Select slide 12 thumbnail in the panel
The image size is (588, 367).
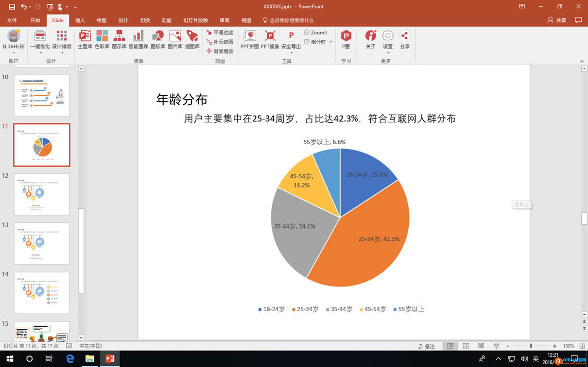coord(42,194)
